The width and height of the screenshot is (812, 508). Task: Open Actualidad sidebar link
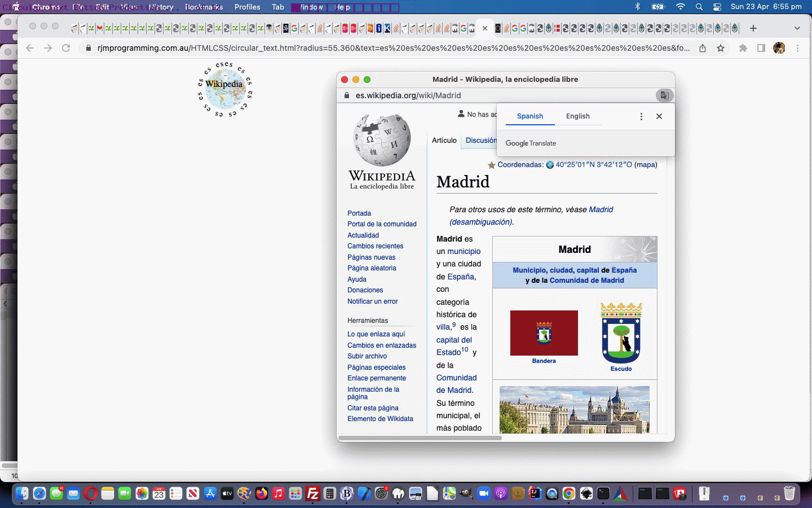[363, 235]
